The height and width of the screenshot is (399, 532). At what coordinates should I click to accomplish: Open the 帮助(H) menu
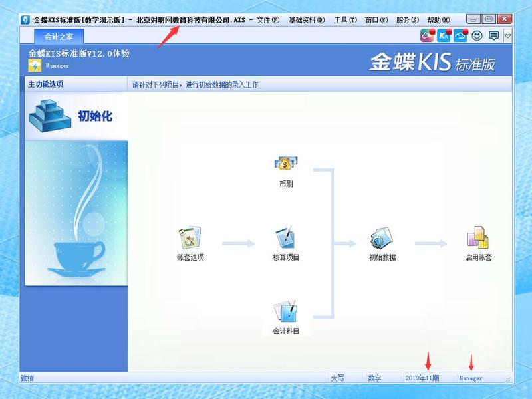[x=438, y=20]
